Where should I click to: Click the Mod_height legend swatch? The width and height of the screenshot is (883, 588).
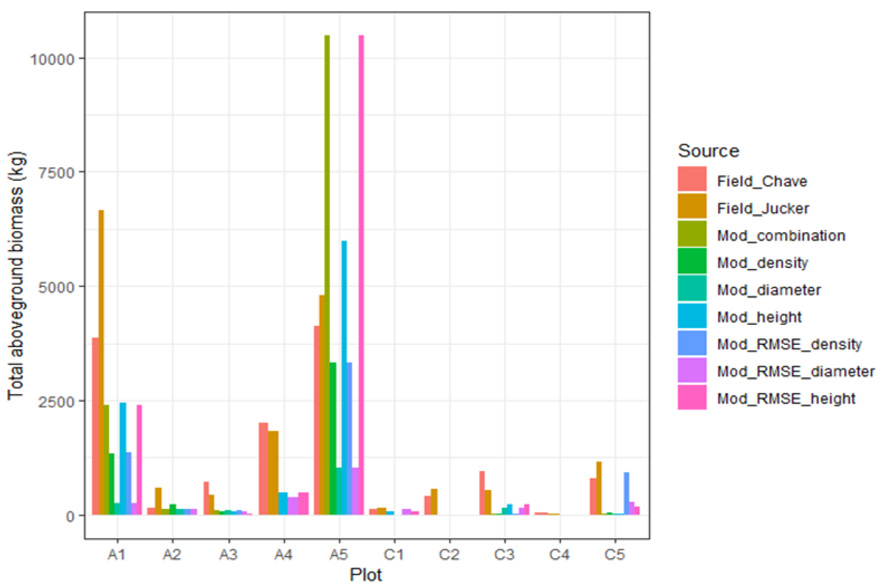[x=692, y=315]
